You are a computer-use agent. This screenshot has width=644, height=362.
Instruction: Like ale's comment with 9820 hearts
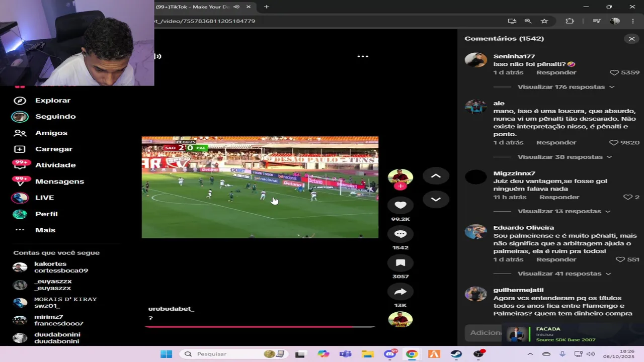tap(614, 143)
